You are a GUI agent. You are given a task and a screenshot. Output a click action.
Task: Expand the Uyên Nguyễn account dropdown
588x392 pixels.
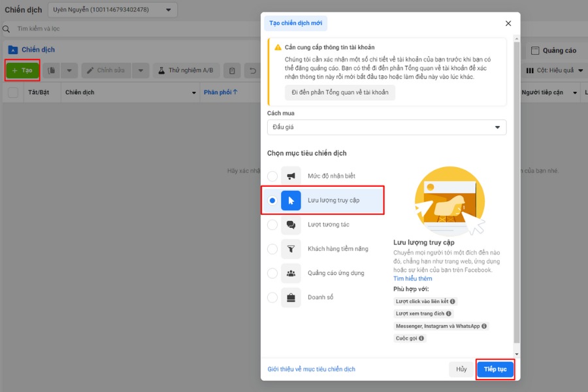coord(112,10)
